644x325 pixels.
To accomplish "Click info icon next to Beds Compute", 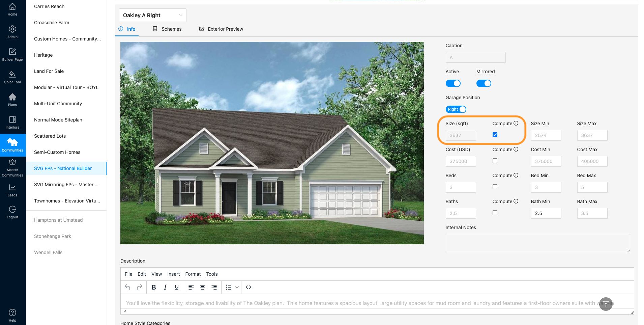I will pyautogui.click(x=516, y=175).
